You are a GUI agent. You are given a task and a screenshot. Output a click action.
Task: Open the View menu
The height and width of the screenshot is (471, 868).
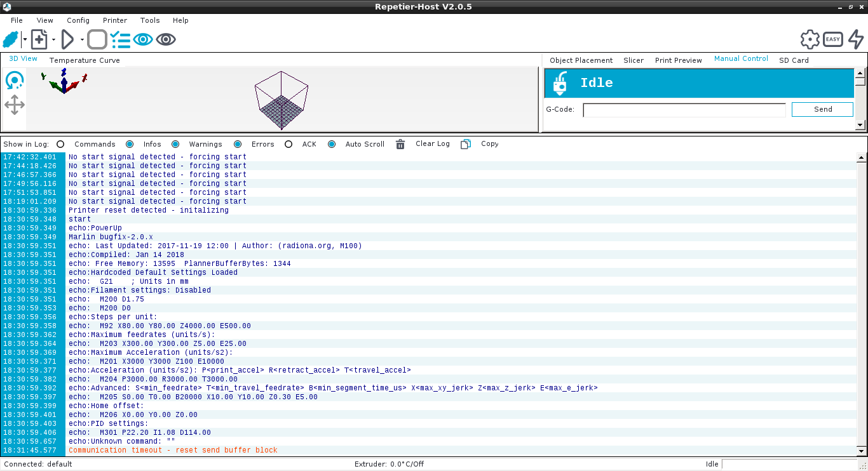pyautogui.click(x=45, y=20)
